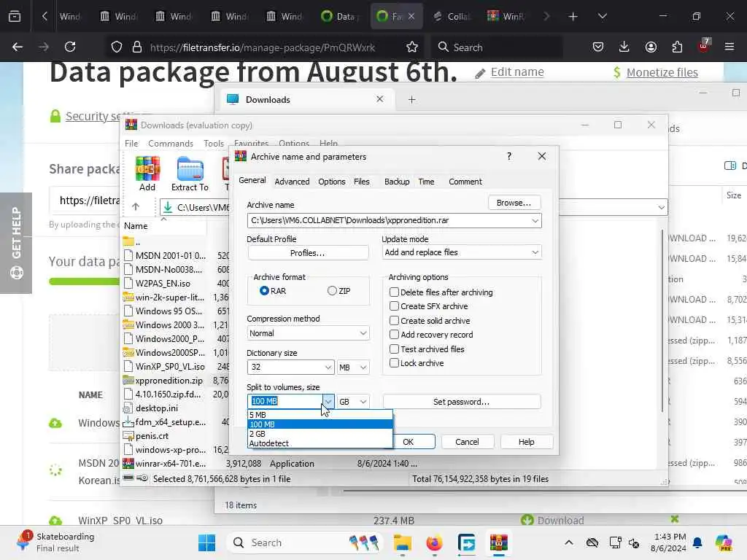Expand the Archive name dropdown
The width and height of the screenshot is (747, 560).
[x=535, y=220]
